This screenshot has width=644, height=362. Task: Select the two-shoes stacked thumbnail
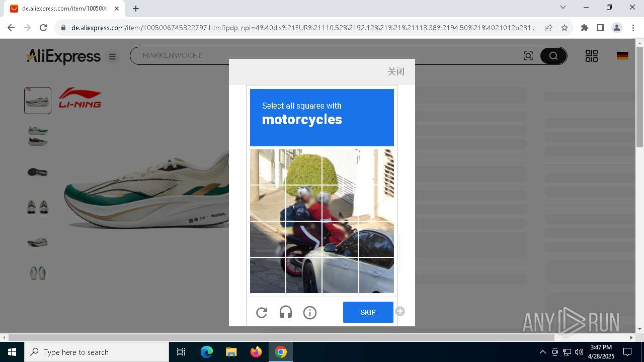[38, 136]
